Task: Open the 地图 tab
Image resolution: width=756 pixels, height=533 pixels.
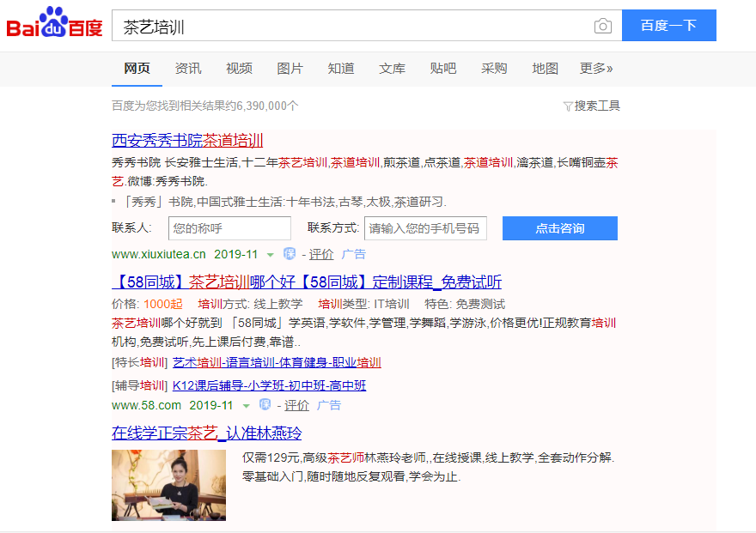Action: tap(546, 69)
